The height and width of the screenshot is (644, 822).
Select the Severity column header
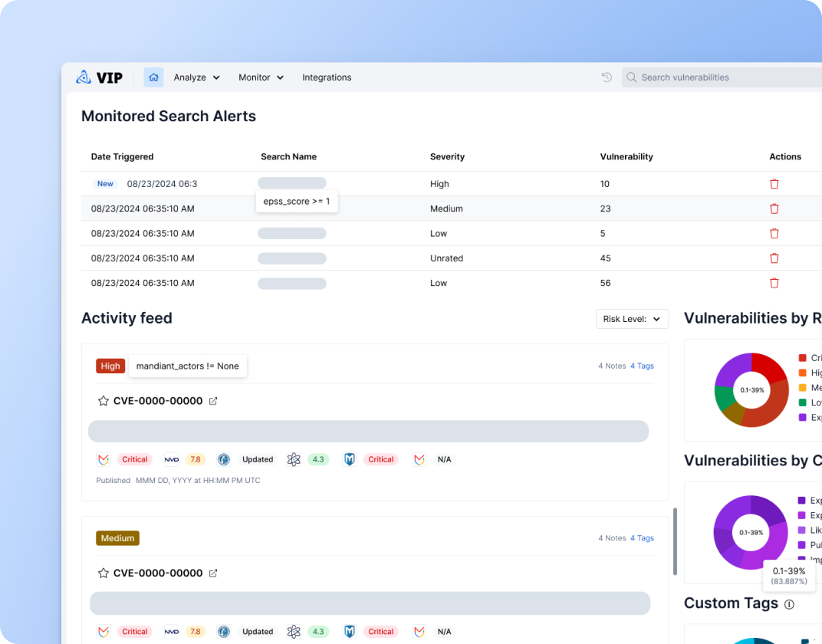[447, 156]
